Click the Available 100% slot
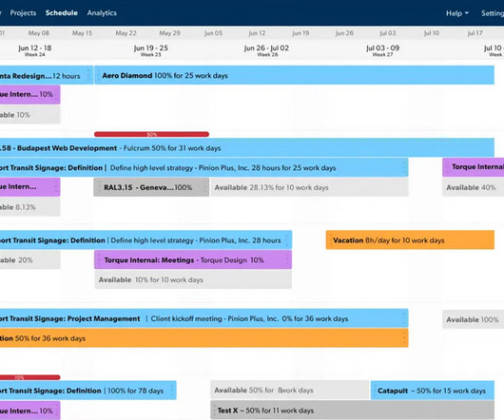This screenshot has width=504, height=420. [x=474, y=319]
